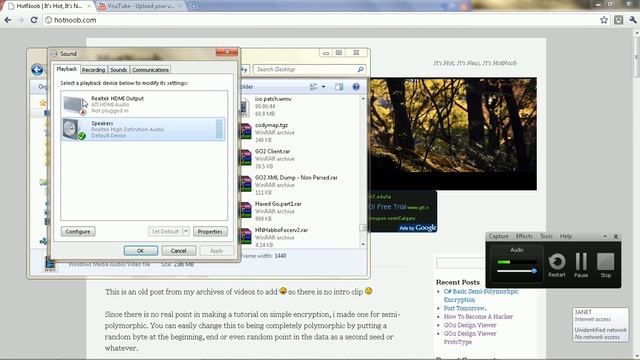The width and height of the screenshot is (640, 360).
Task: Cancel the Sound dialog
Action: [178, 251]
